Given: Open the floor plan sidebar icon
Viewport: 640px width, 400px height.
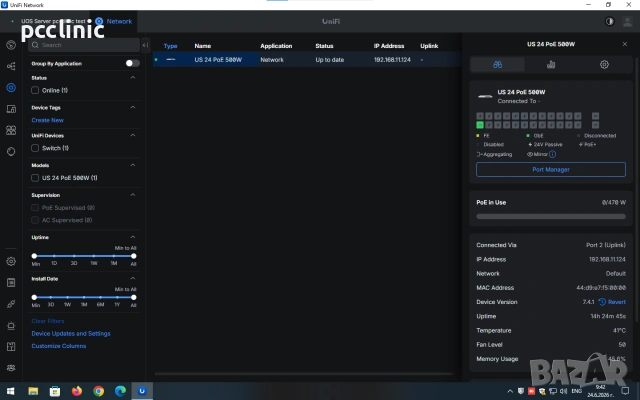Looking at the screenshot, I should tap(11, 347).
